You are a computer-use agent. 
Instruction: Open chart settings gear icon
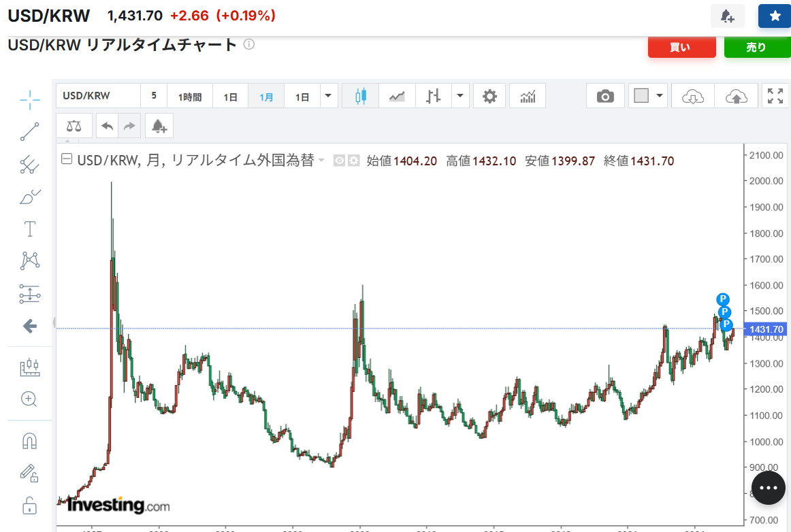[x=489, y=97]
